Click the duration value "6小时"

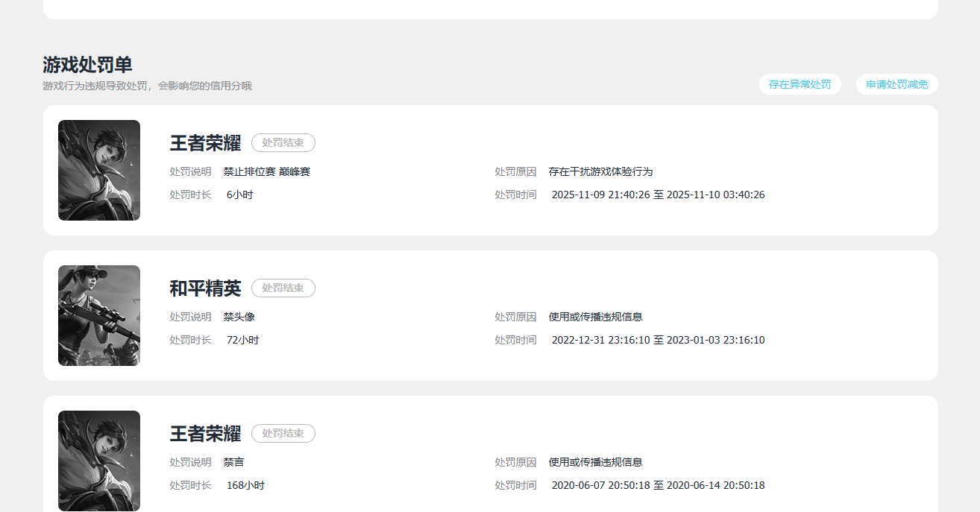[240, 195]
